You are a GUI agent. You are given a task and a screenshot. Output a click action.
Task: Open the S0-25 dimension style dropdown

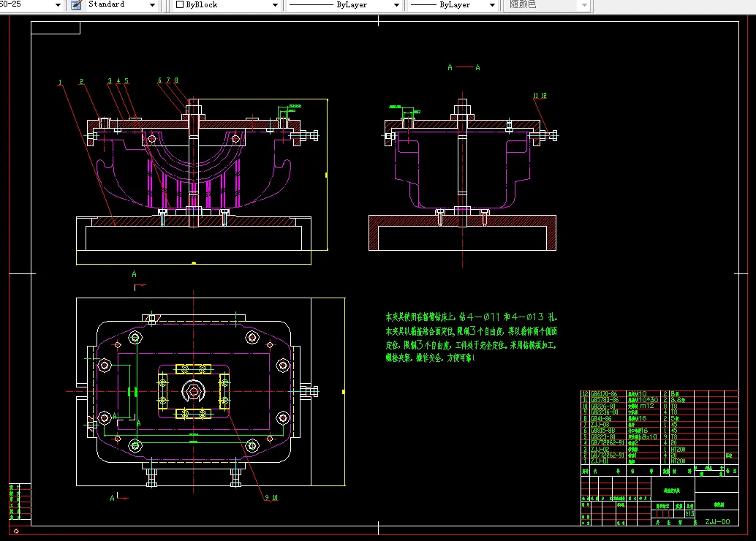click(x=58, y=5)
